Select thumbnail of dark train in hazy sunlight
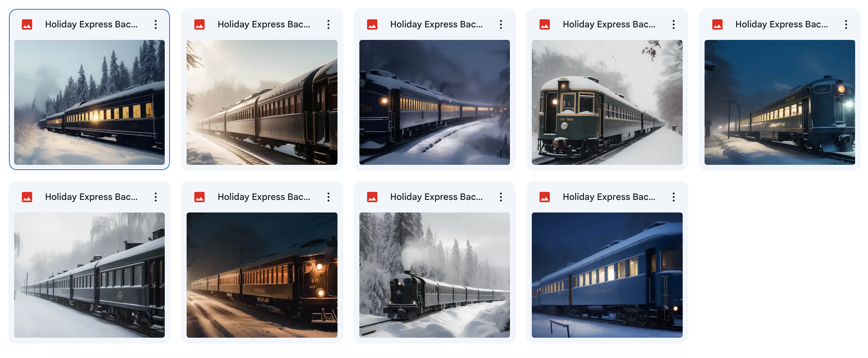 click(262, 102)
